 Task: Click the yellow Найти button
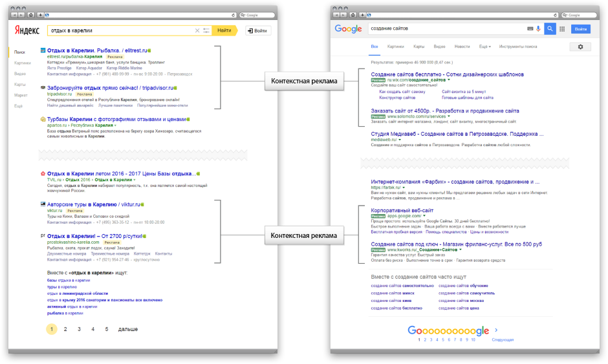click(224, 30)
